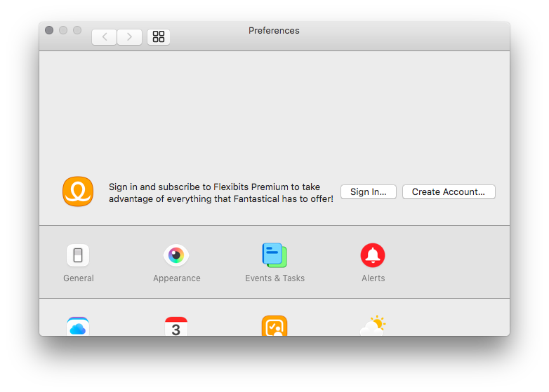Click the Appearance label text

click(x=177, y=278)
